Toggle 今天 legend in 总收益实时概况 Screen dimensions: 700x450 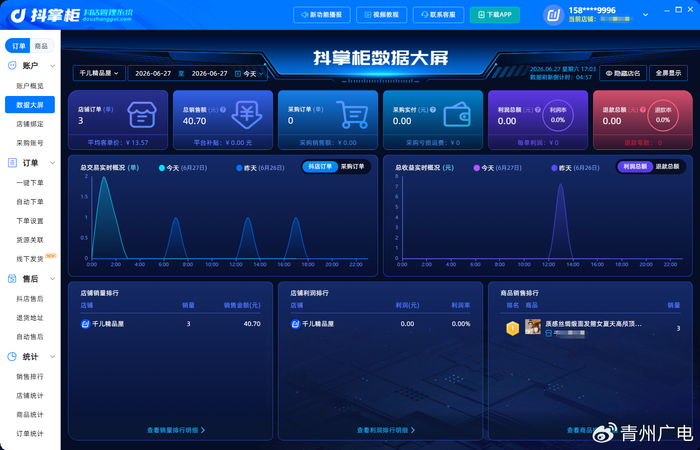(x=498, y=168)
